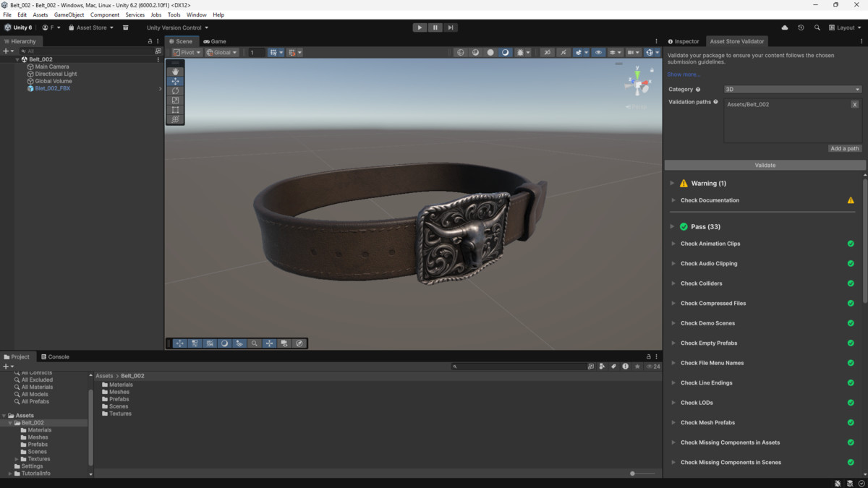The width and height of the screenshot is (868, 488).
Task: Toggle scene audio in the Scene view
Action: tap(563, 52)
